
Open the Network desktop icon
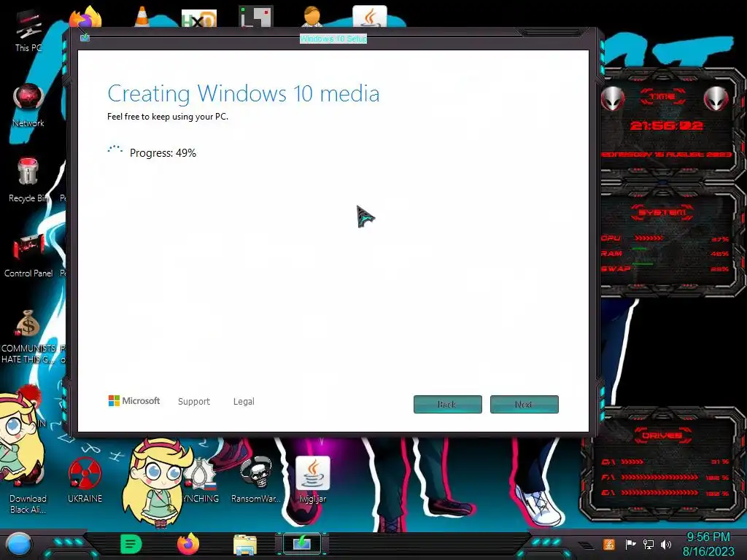point(28,105)
